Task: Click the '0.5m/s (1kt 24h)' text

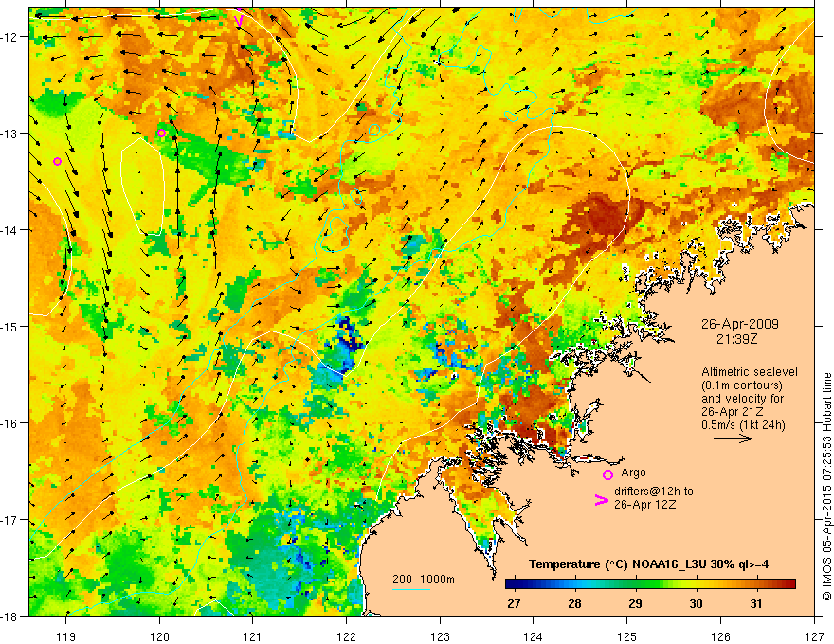Action: (743, 425)
